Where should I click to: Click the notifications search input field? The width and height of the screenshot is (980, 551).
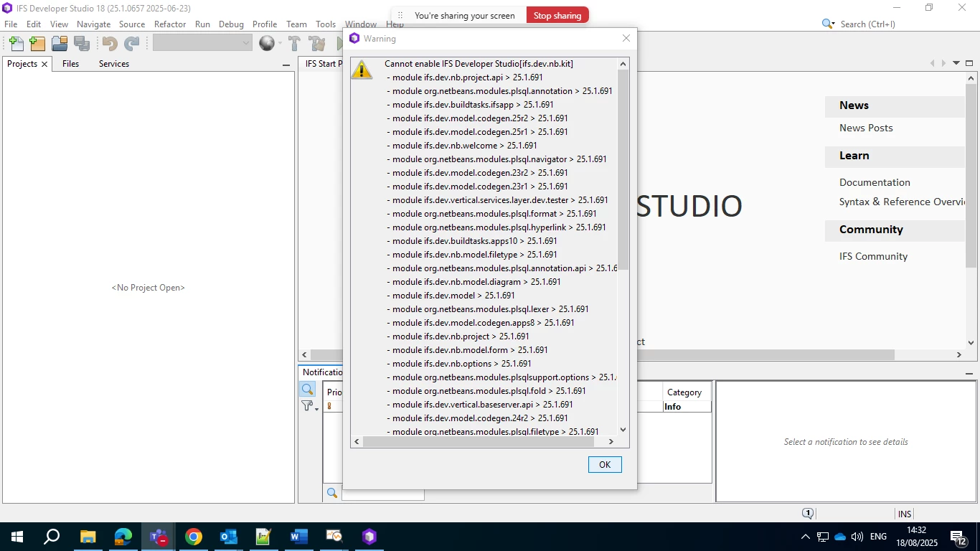point(382,494)
